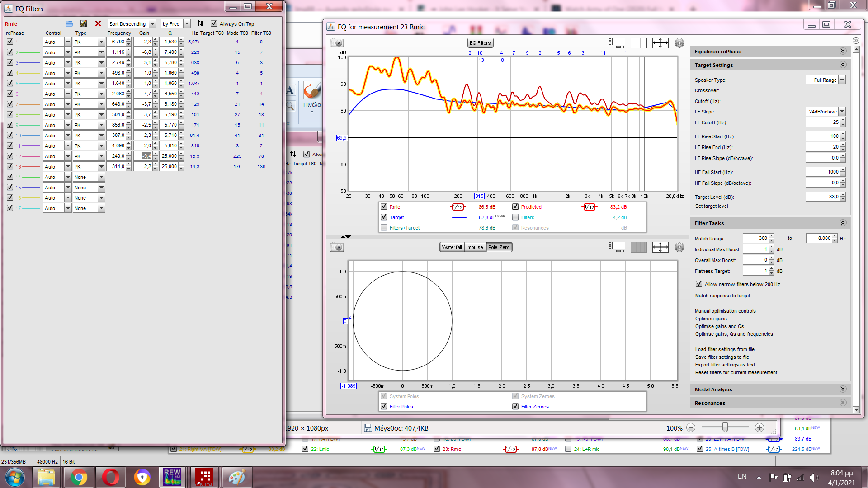Click the save filters icon in EQ Filters
This screenshot has width=868, height=488.
84,23
